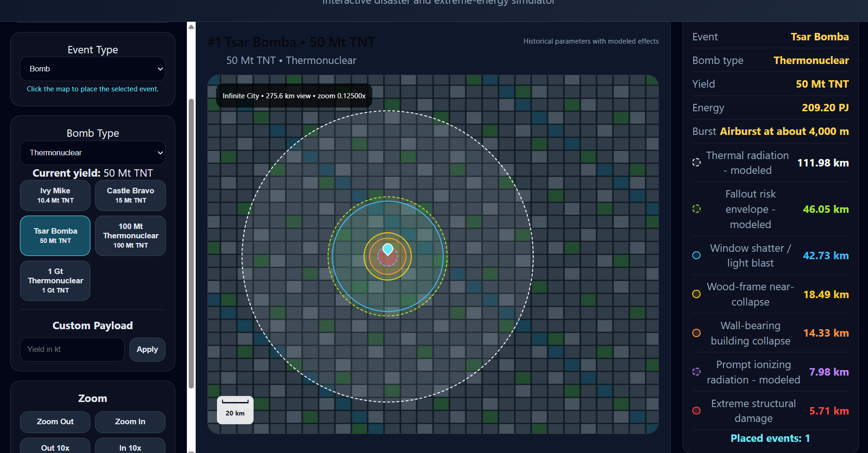
Task: Select the Castle Bravo 15 Mt preset
Action: pyautogui.click(x=130, y=195)
